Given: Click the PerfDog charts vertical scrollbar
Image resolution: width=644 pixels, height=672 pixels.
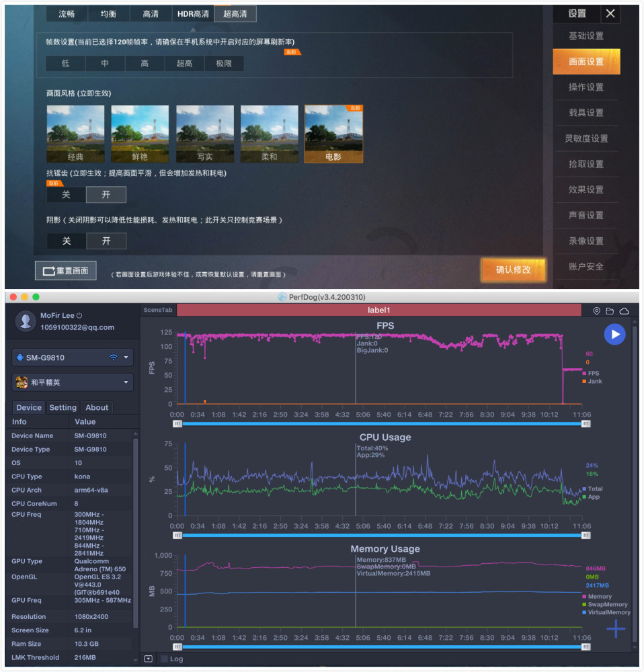Looking at the screenshot, I should [x=635, y=485].
